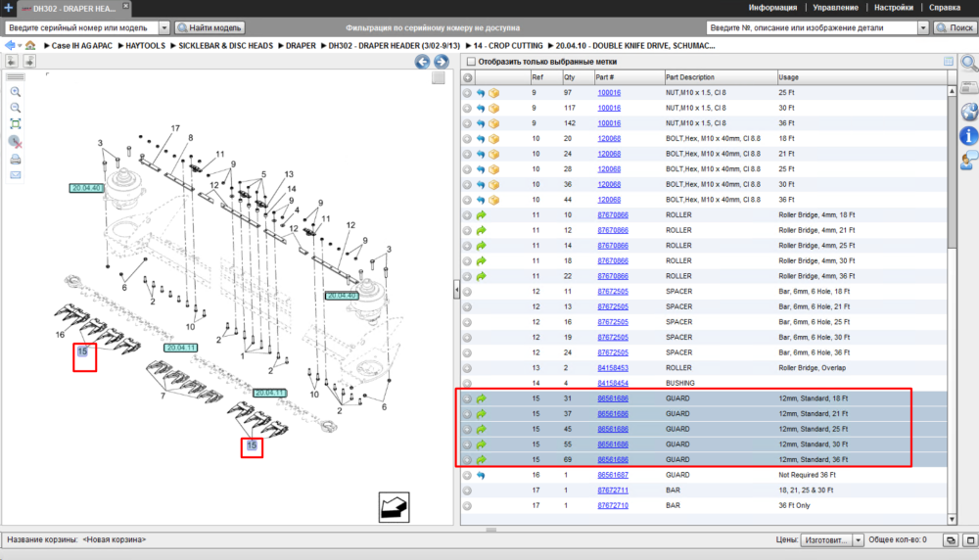The height and width of the screenshot is (560, 979).
Task: Zoom out of the parts diagram
Action: coord(16,108)
